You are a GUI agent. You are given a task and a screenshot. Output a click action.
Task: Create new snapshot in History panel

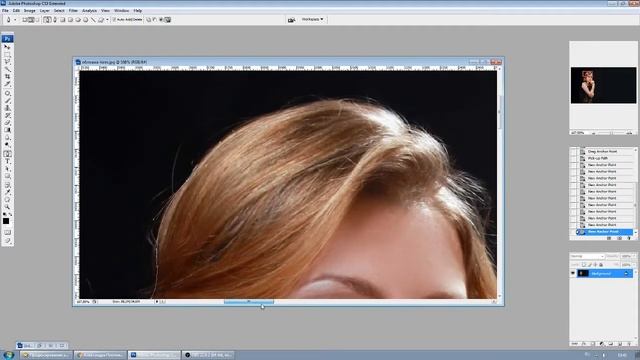coord(619,238)
